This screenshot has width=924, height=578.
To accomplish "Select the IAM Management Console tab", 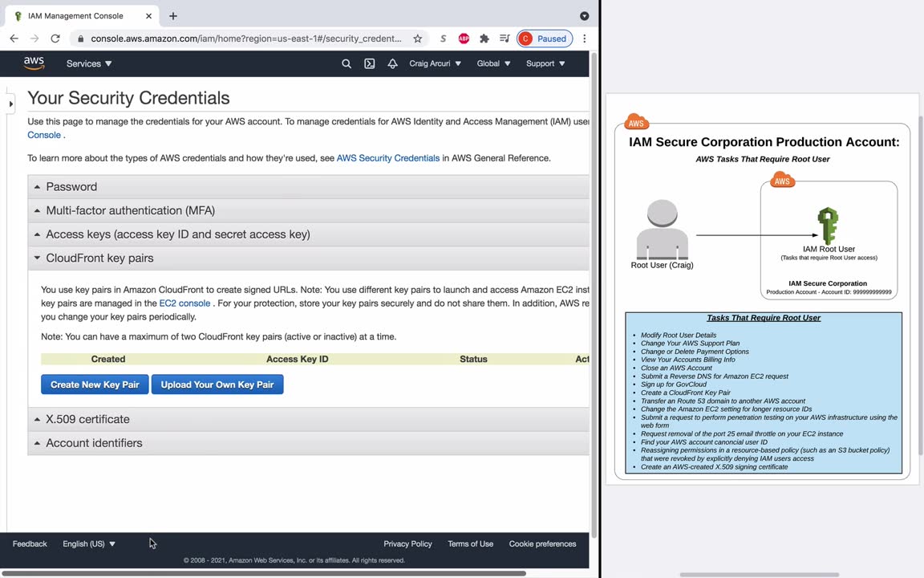I will pyautogui.click(x=83, y=16).
